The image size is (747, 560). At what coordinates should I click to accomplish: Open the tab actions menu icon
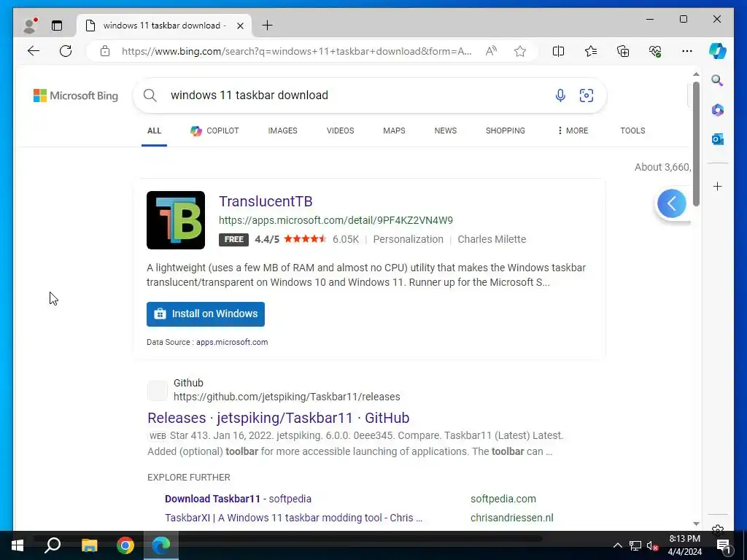pyautogui.click(x=57, y=26)
